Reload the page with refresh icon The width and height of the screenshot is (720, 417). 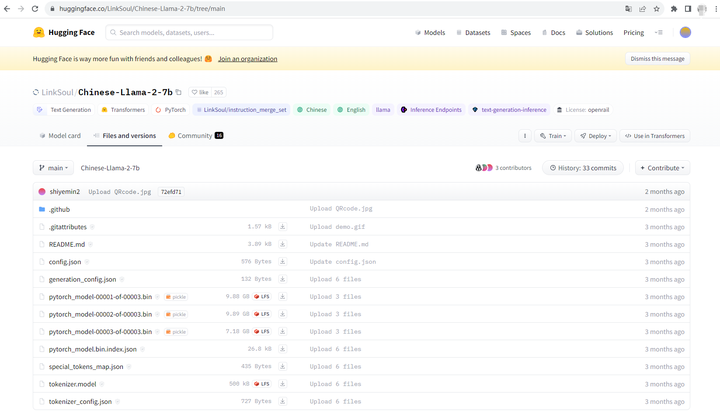(35, 9)
